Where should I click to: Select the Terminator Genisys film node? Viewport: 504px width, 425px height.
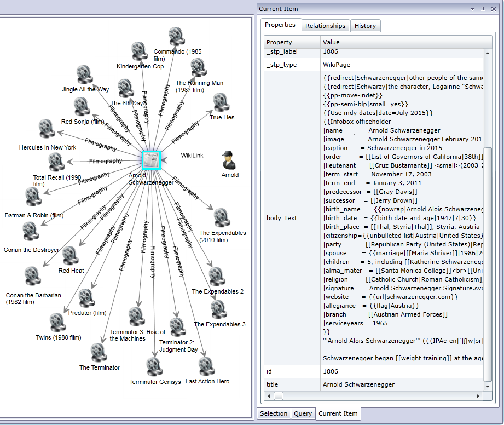click(154, 367)
